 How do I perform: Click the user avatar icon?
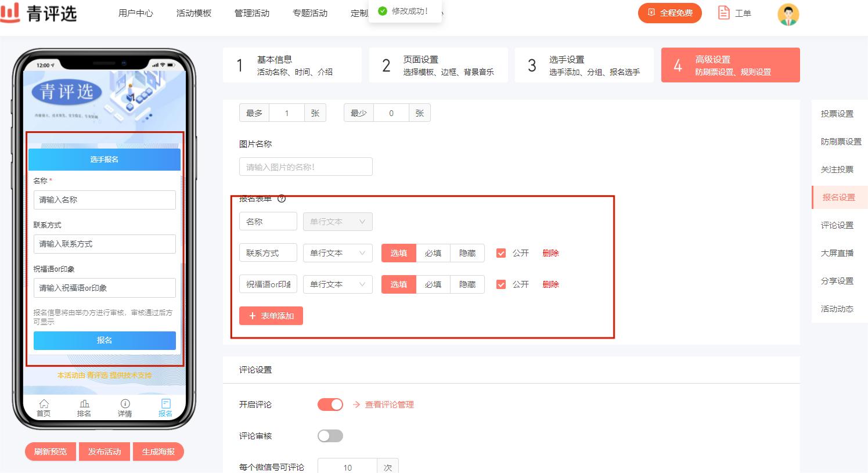coord(788,13)
